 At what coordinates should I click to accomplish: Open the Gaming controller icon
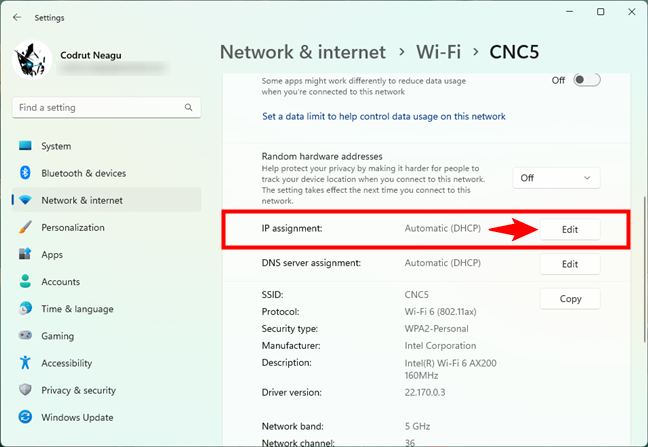click(25, 336)
